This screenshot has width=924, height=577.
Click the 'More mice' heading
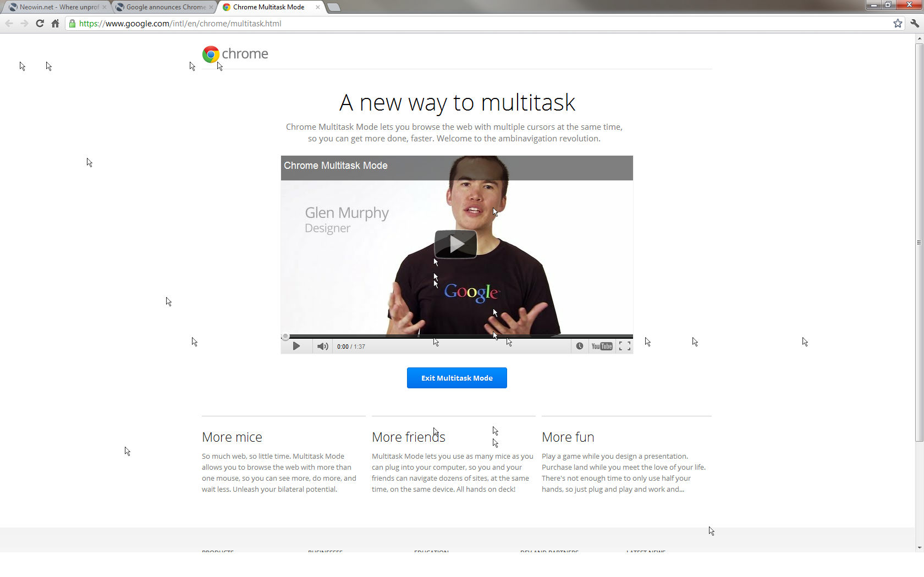click(232, 437)
